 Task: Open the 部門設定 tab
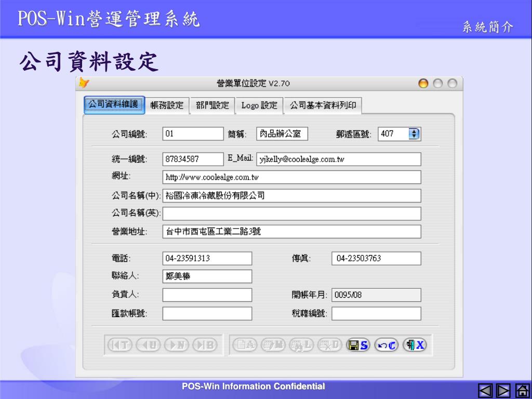[212, 105]
